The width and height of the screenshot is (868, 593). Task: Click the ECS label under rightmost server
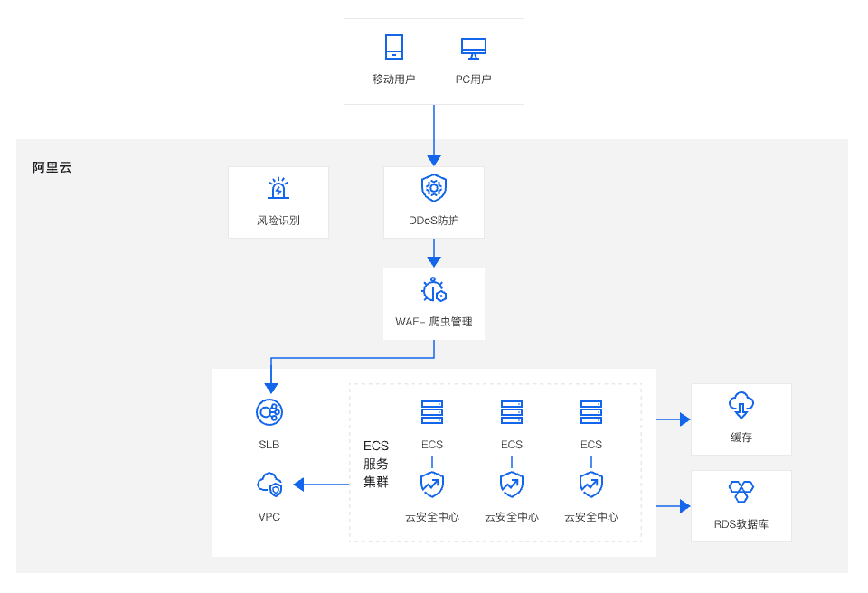[591, 445]
